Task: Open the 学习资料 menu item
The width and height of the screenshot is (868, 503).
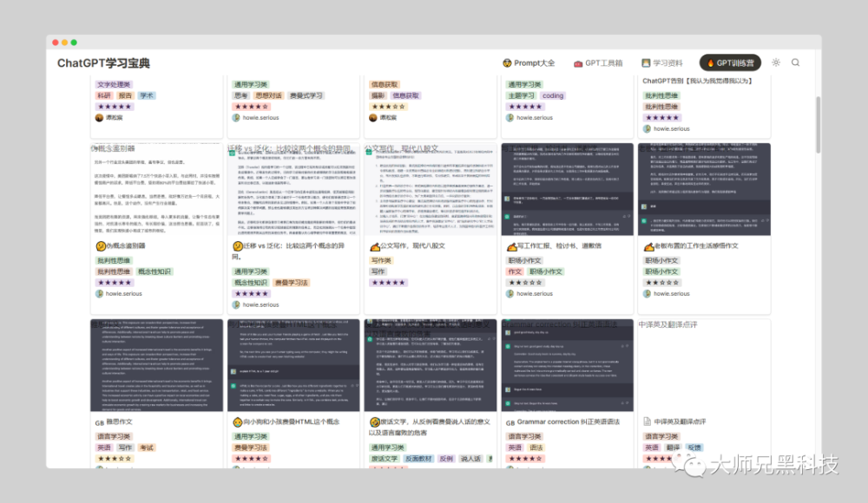Action: [x=662, y=63]
